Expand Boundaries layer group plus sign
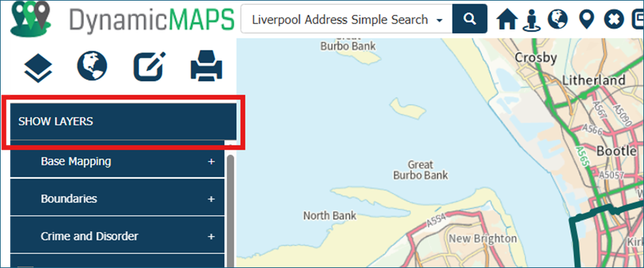Image resolution: width=644 pixels, height=268 pixels. pyautogui.click(x=211, y=199)
